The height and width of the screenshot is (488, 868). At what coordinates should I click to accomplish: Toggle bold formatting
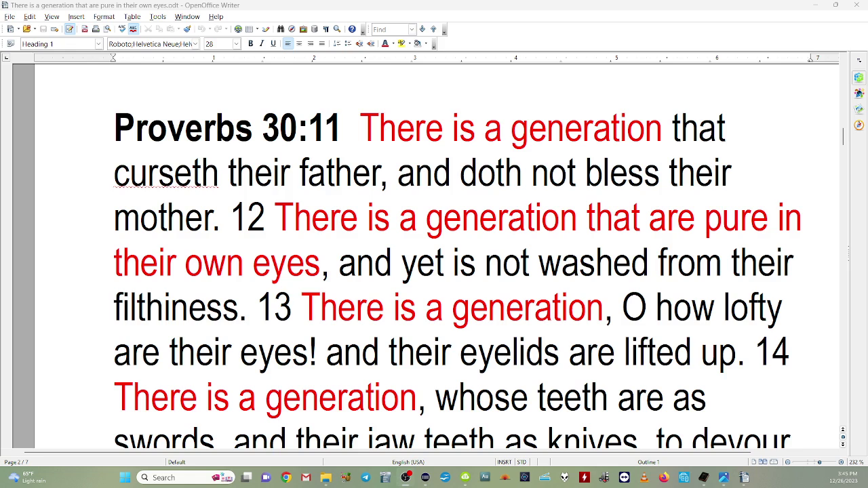click(250, 43)
